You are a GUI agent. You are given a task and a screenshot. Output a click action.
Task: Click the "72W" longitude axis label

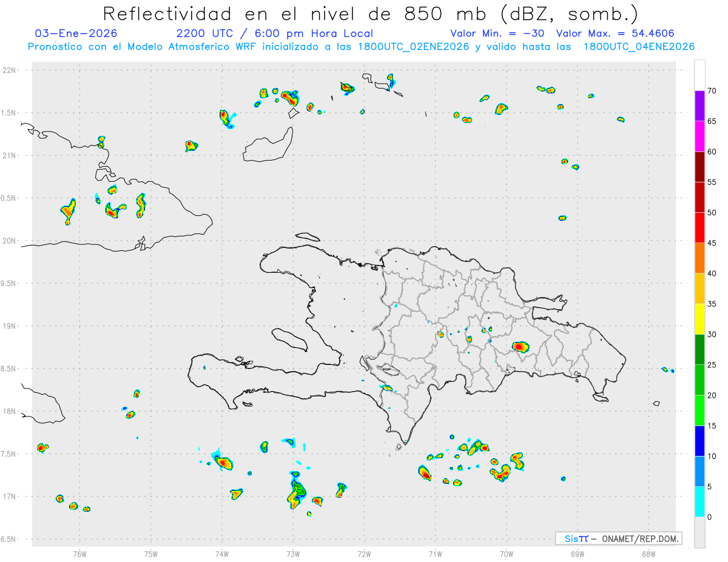[364, 553]
